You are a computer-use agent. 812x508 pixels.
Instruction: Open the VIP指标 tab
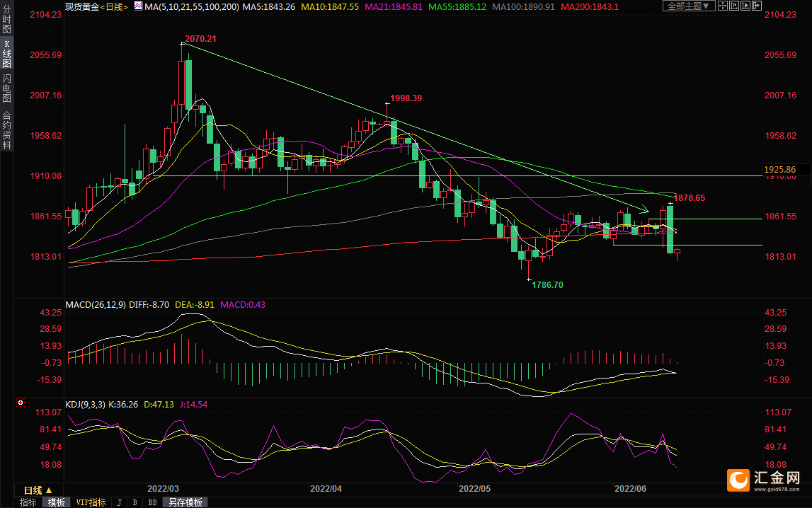pos(91,502)
